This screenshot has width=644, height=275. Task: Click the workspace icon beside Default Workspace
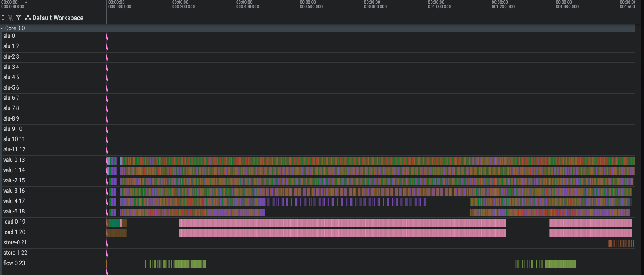click(x=27, y=18)
